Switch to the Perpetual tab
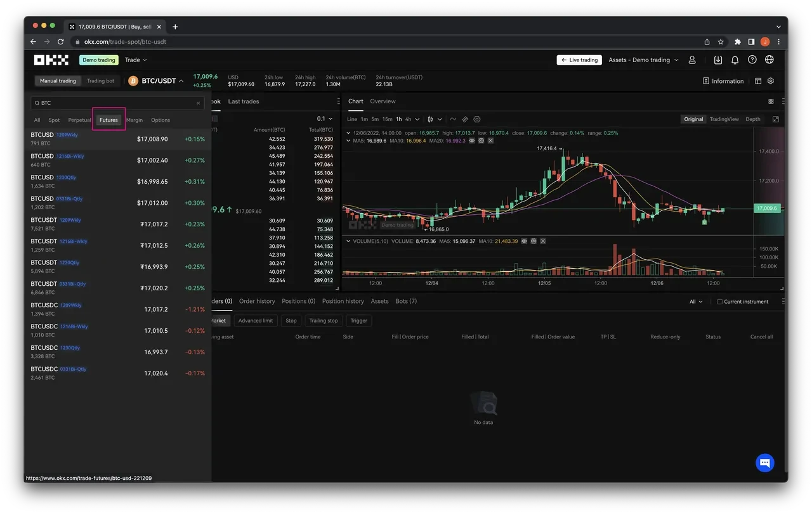This screenshot has height=514, width=812. (x=80, y=120)
